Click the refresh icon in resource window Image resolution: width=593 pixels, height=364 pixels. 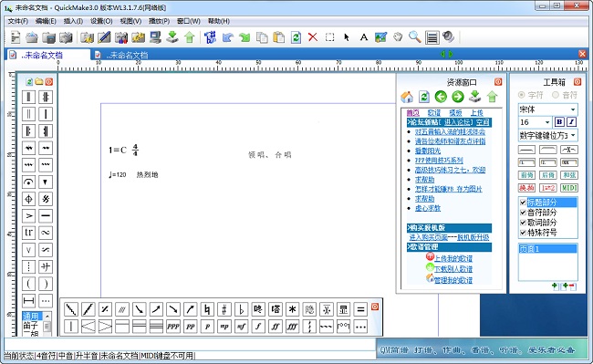424,97
